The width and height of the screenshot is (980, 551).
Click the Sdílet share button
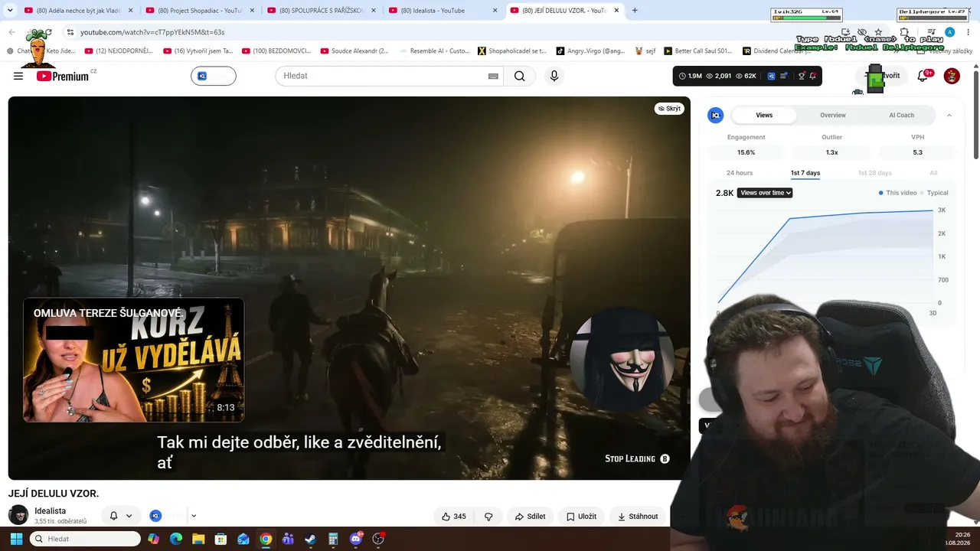(530, 517)
